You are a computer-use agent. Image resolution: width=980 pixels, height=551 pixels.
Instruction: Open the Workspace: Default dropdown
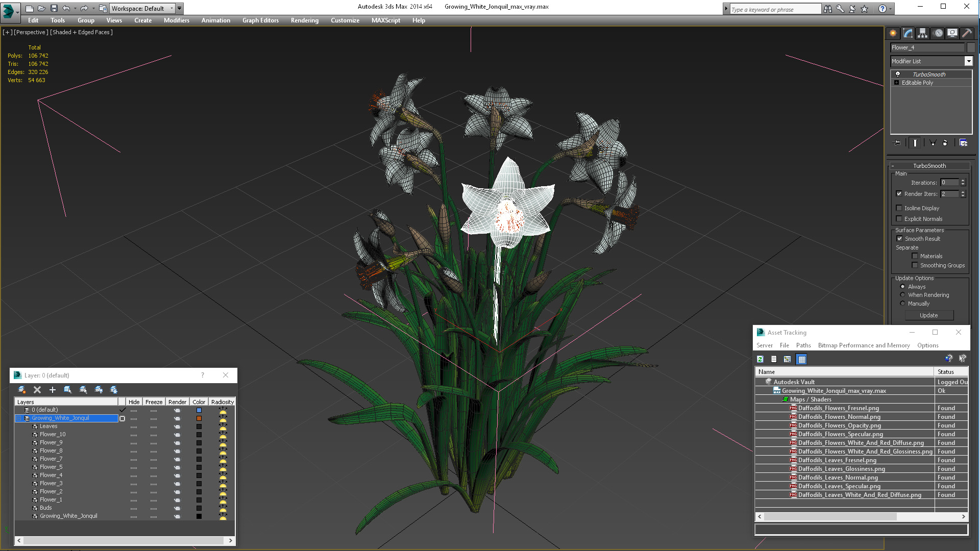pos(142,8)
